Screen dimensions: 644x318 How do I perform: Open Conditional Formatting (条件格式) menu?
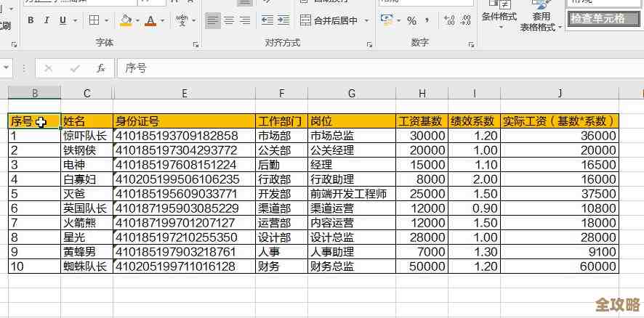click(499, 15)
